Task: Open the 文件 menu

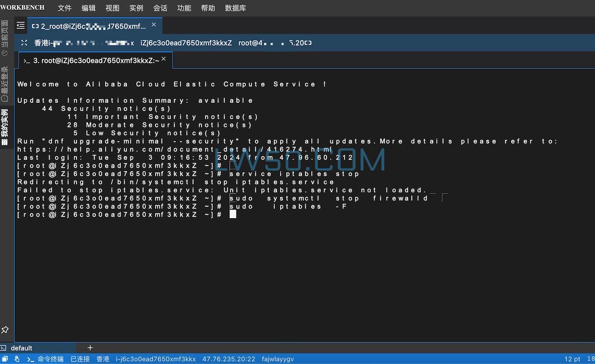Action: 64,8
